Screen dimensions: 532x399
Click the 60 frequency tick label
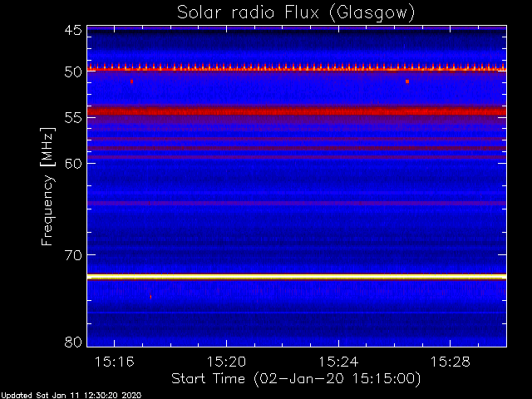click(73, 164)
